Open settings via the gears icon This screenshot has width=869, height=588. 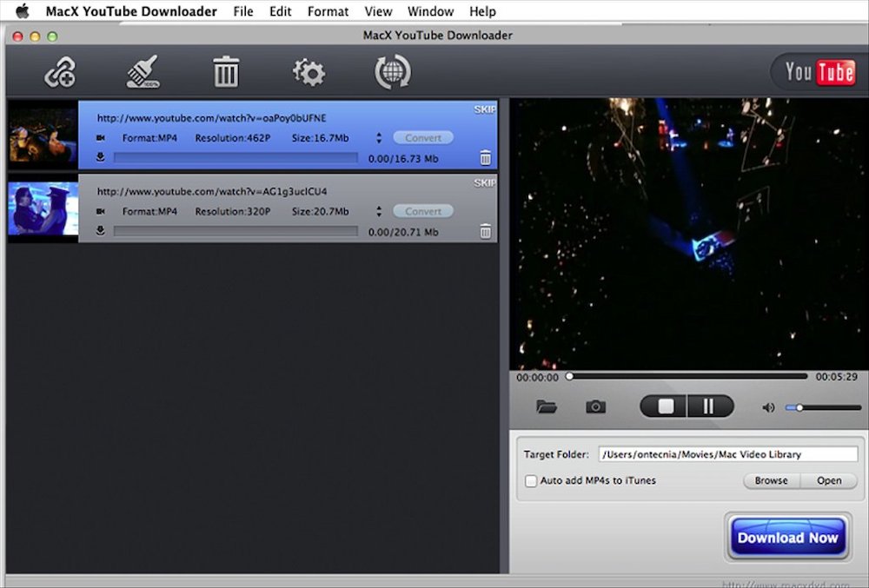tap(309, 73)
